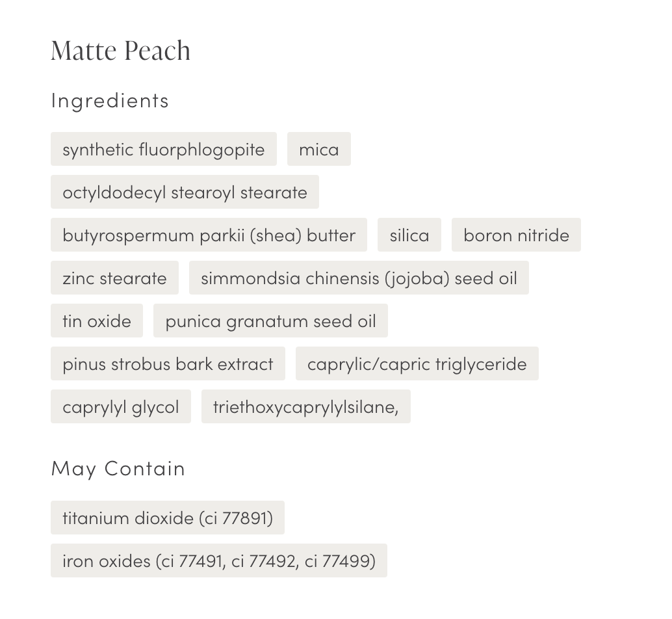Click the ci 77499 code in iron oxides
This screenshot has width=672, height=619.
(339, 561)
